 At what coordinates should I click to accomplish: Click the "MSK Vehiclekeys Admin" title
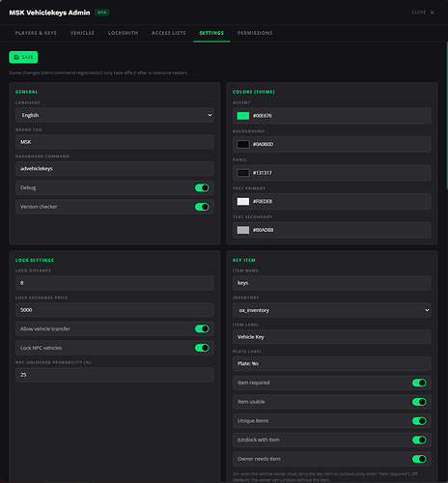pos(49,13)
